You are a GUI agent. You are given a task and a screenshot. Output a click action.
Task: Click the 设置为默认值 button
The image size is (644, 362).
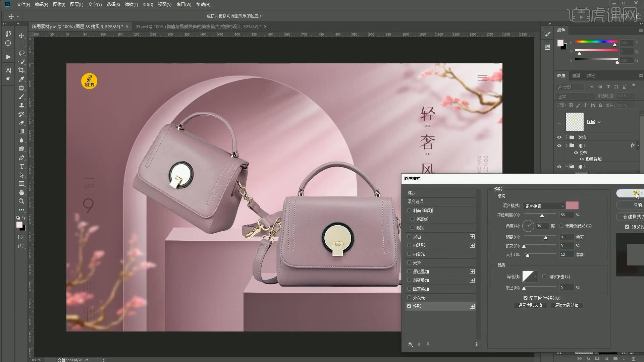pyautogui.click(x=530, y=305)
